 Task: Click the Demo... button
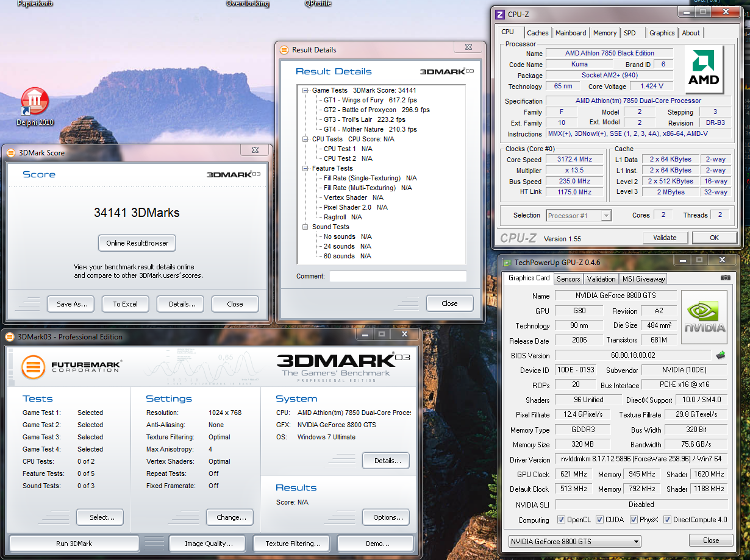(377, 544)
